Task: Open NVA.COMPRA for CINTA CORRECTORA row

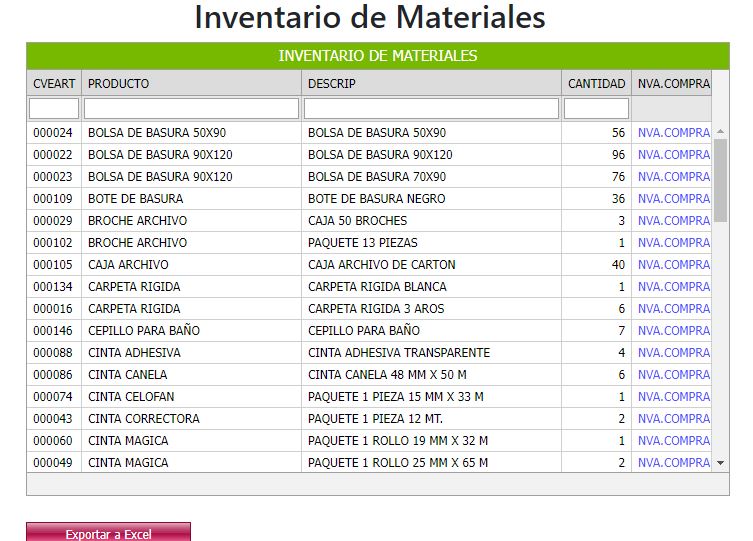Action: point(673,419)
